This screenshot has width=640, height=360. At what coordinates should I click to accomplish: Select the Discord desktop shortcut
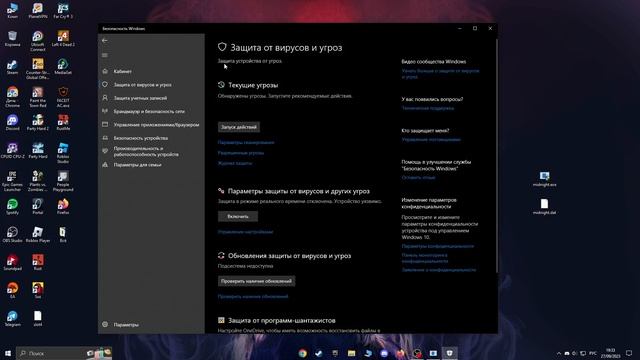[x=12, y=123]
